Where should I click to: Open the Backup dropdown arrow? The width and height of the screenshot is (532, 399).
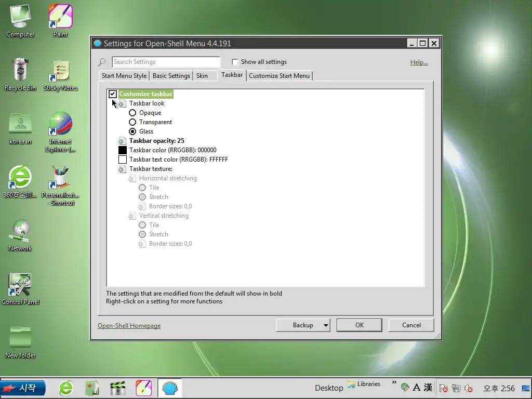tap(326, 325)
